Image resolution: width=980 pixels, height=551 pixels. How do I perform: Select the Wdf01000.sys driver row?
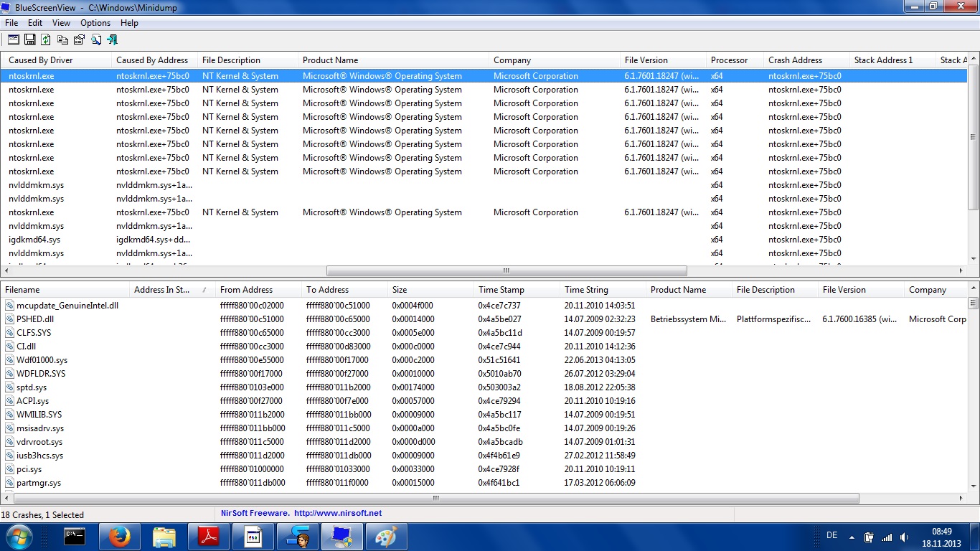484,360
